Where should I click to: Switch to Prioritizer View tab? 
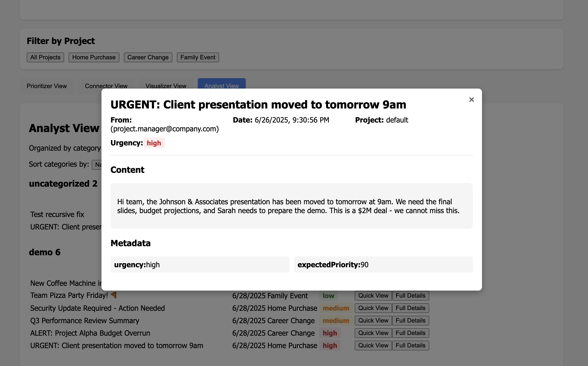tap(47, 86)
